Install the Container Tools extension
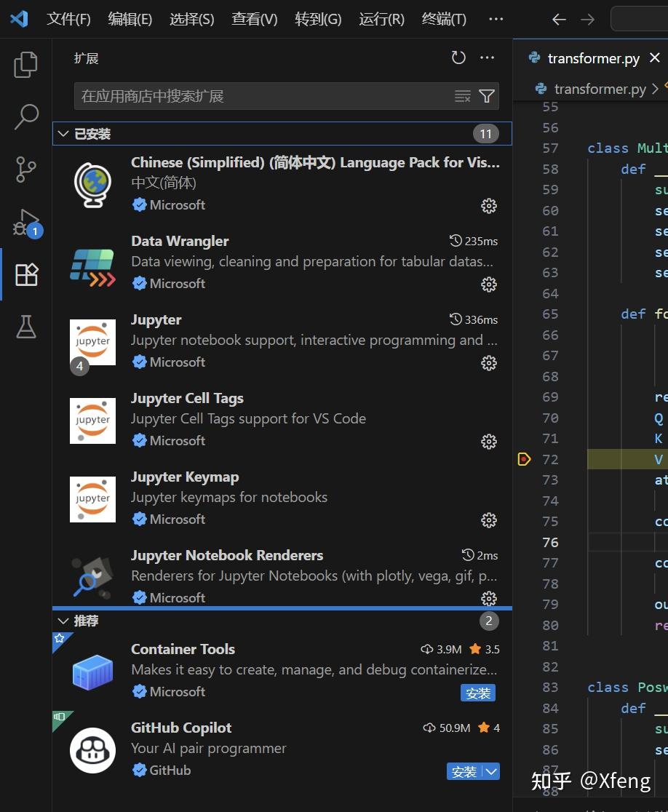 coord(478,693)
